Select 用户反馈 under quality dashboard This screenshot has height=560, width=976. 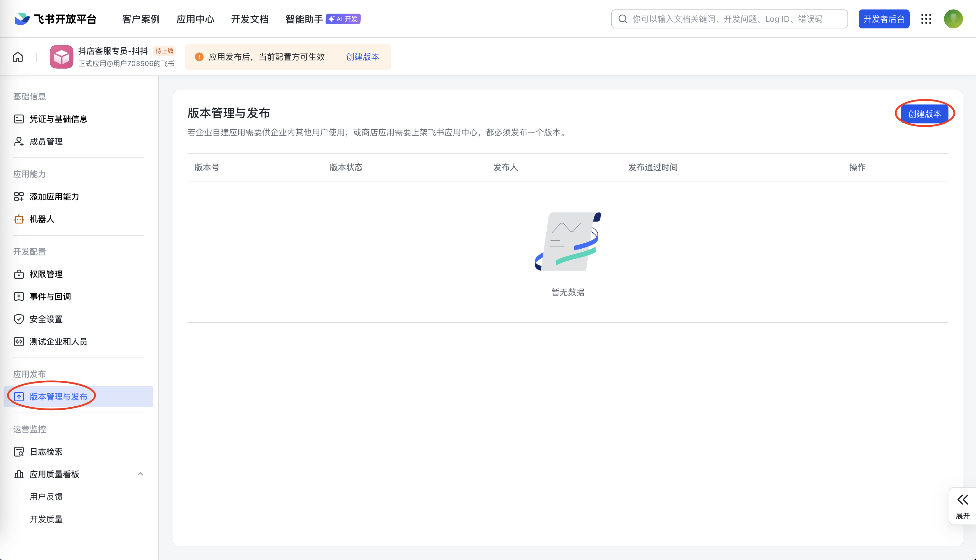click(46, 497)
